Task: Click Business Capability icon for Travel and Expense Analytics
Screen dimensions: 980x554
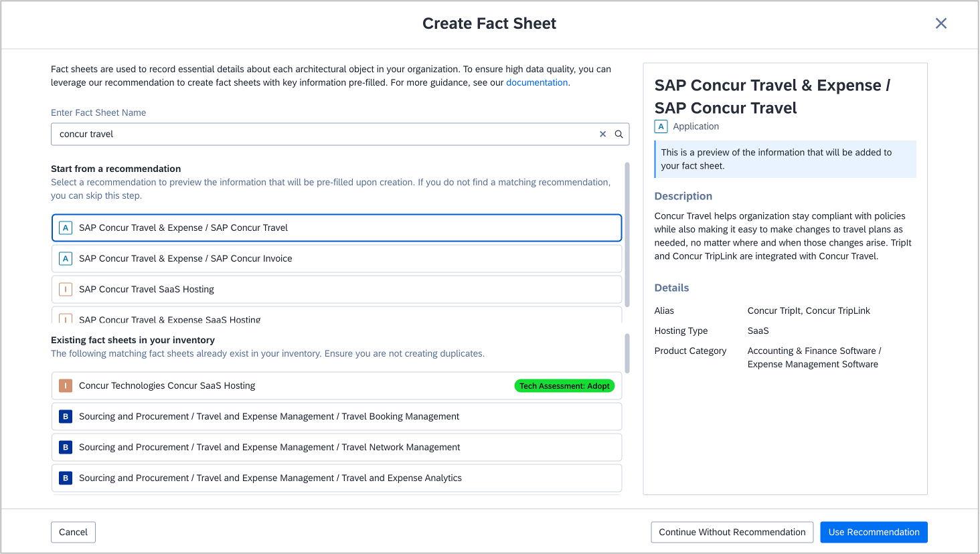Action: 66,478
